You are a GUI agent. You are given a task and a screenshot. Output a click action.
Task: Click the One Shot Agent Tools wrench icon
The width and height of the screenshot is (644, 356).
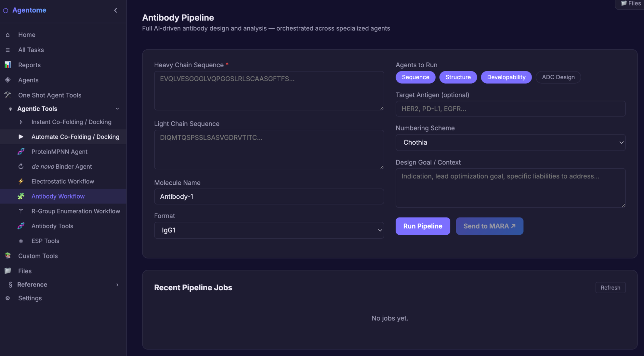(7, 95)
